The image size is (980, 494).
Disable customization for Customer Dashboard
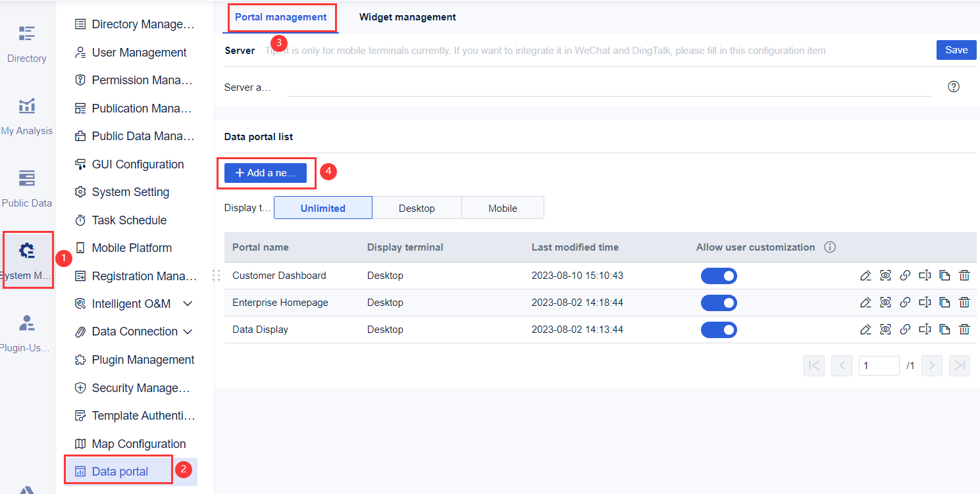[x=719, y=276]
